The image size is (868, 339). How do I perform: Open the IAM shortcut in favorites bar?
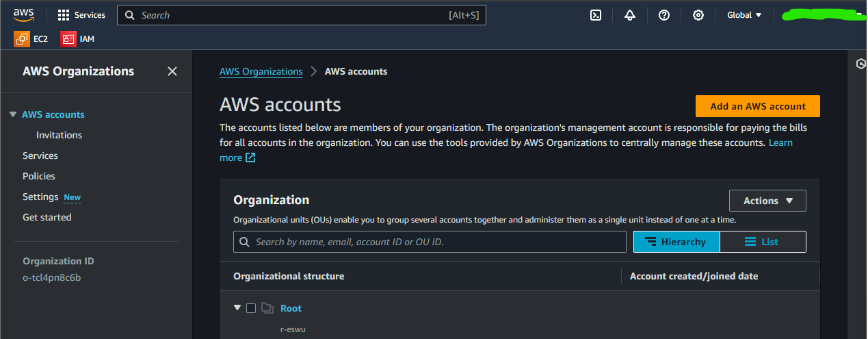(x=77, y=39)
